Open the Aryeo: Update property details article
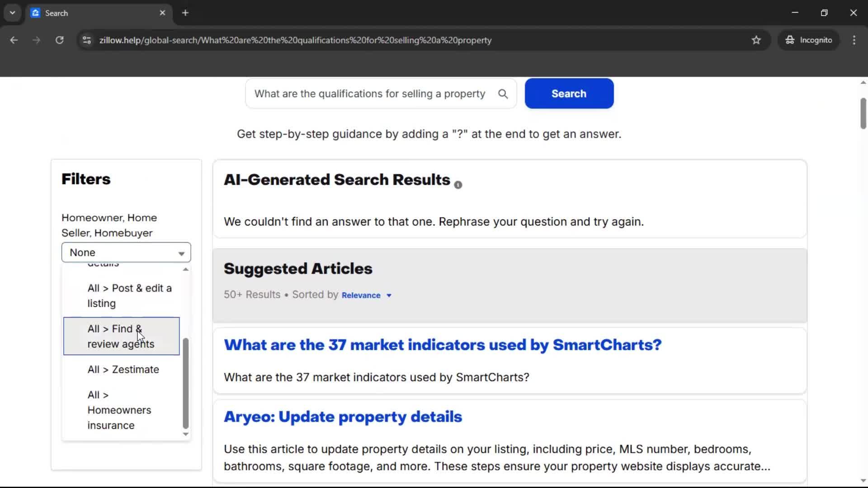Image resolution: width=868 pixels, height=488 pixels. click(343, 417)
